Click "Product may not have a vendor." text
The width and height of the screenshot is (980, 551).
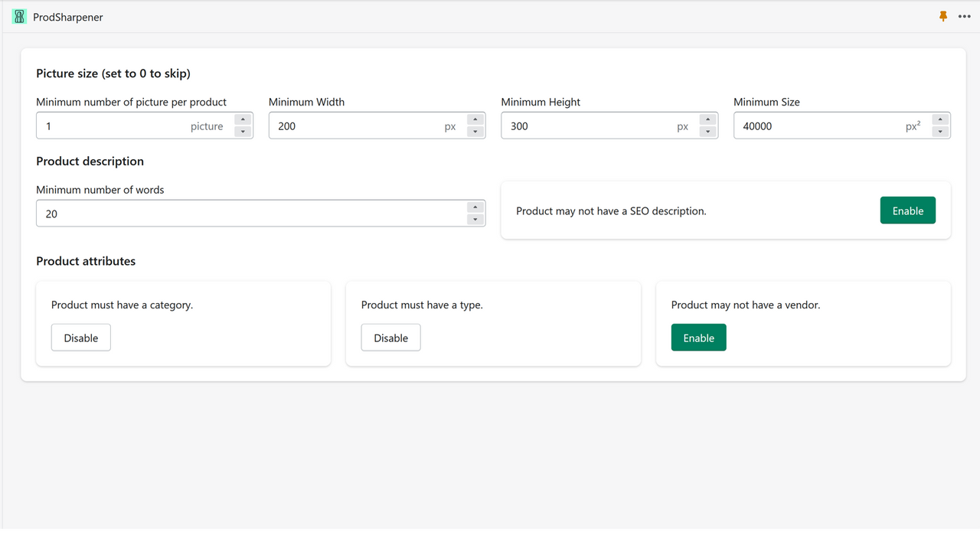click(746, 305)
